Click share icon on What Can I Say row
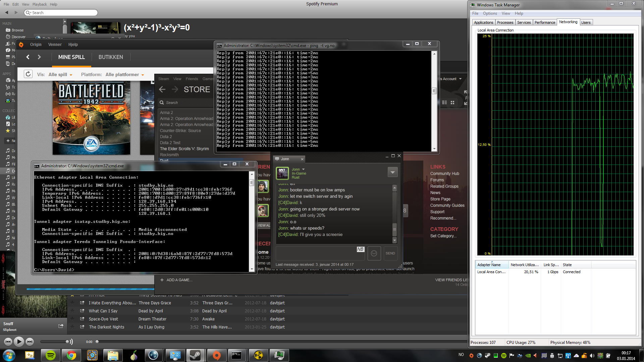Screen dimensions: 644x362 click(x=82, y=311)
